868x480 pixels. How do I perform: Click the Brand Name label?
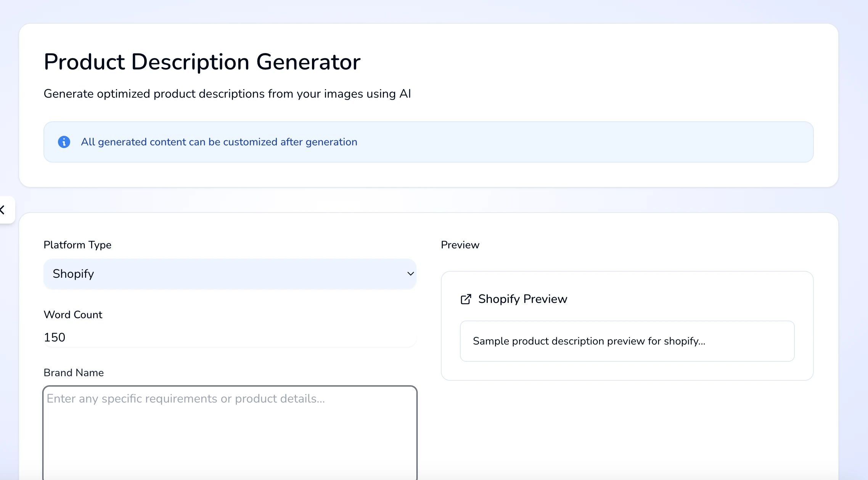click(x=74, y=373)
